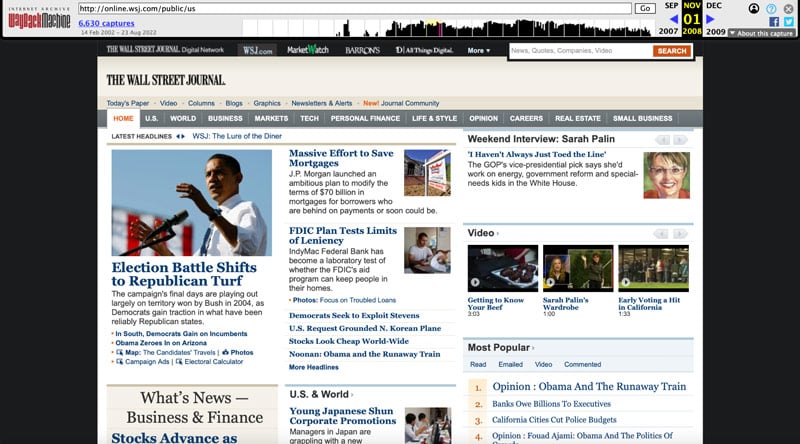The width and height of the screenshot is (800, 444).
Task: Expand the Most Popular section heading arrow
Action: pyautogui.click(x=533, y=348)
